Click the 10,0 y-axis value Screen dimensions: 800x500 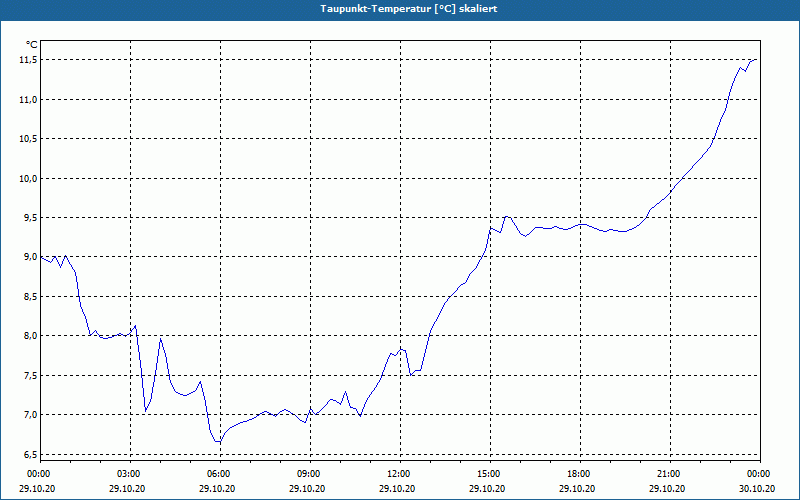click(x=28, y=179)
